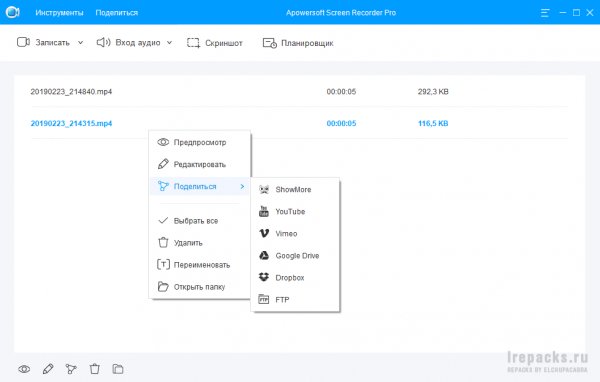Click the eye icon beside Предпросмотр
The width and height of the screenshot is (600, 382).
click(x=163, y=142)
